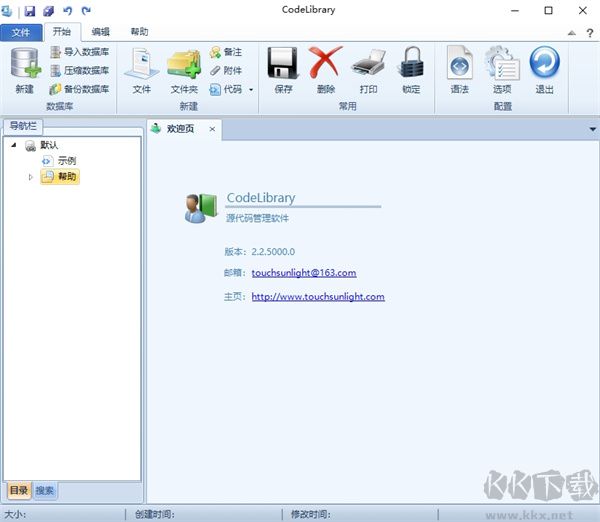This screenshot has height=522, width=600.
Task: Switch to the 搜索 search bottom tab
Action: [x=45, y=491]
